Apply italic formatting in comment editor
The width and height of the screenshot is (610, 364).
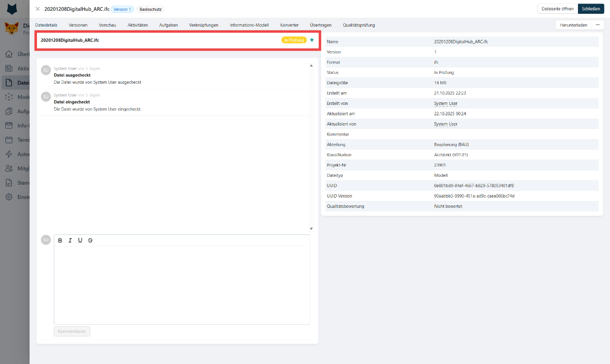tap(70, 240)
